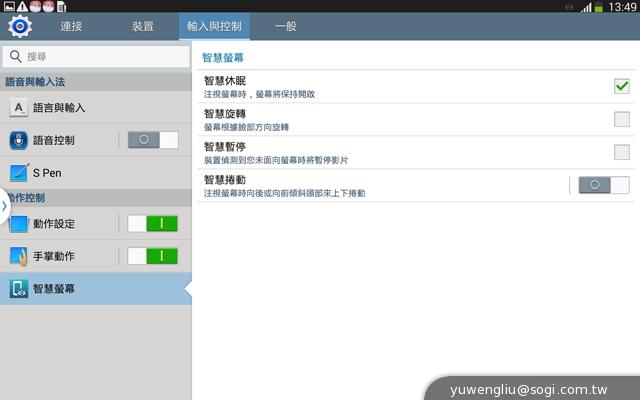Tap the 動作設定 icon
Image resolution: width=640 pixels, height=400 pixels.
(x=18, y=223)
